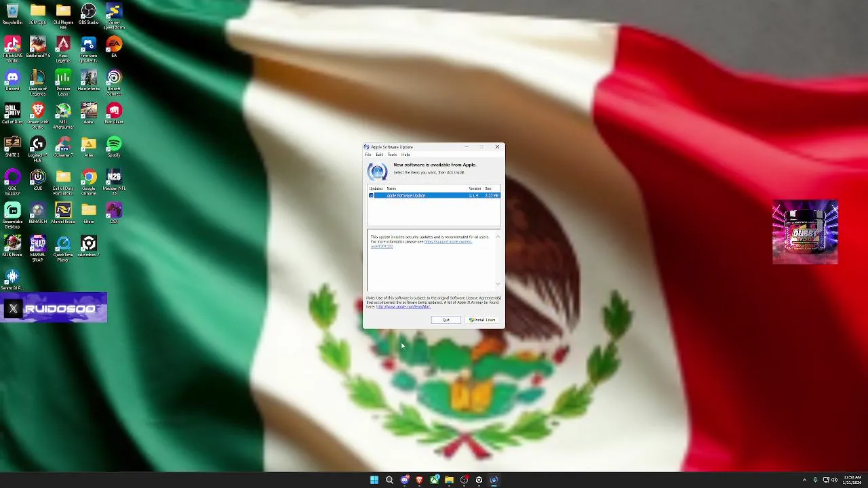Open rekordbox 7 shortcut
Viewport: 868px width, 488px height.
click(x=88, y=246)
